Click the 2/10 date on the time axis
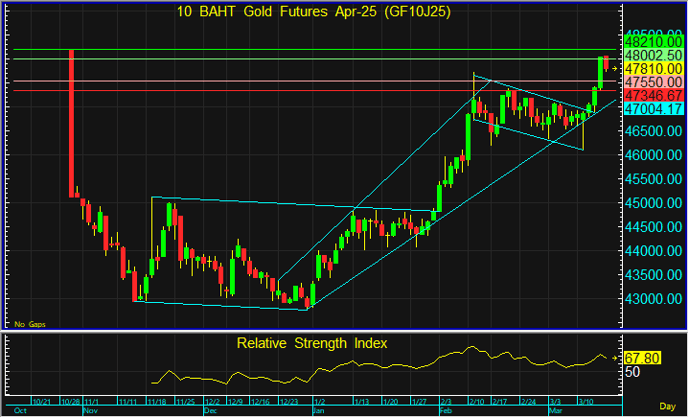 [474, 400]
